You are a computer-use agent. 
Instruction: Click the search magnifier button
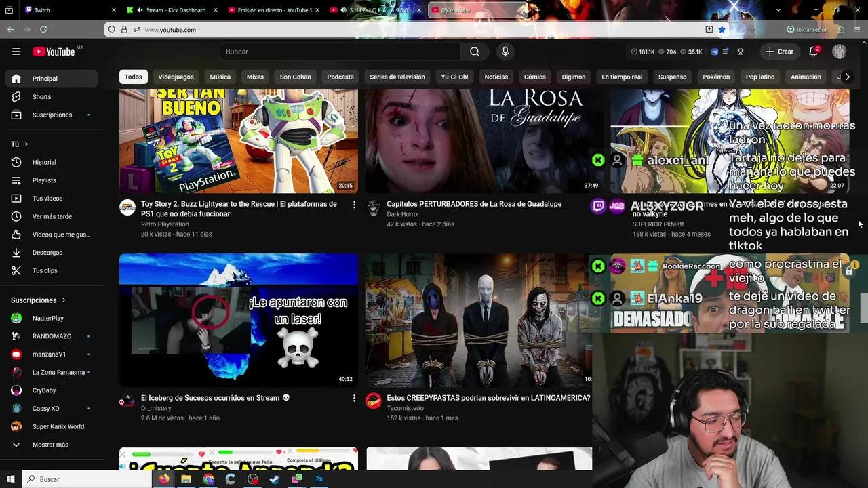pyautogui.click(x=475, y=52)
